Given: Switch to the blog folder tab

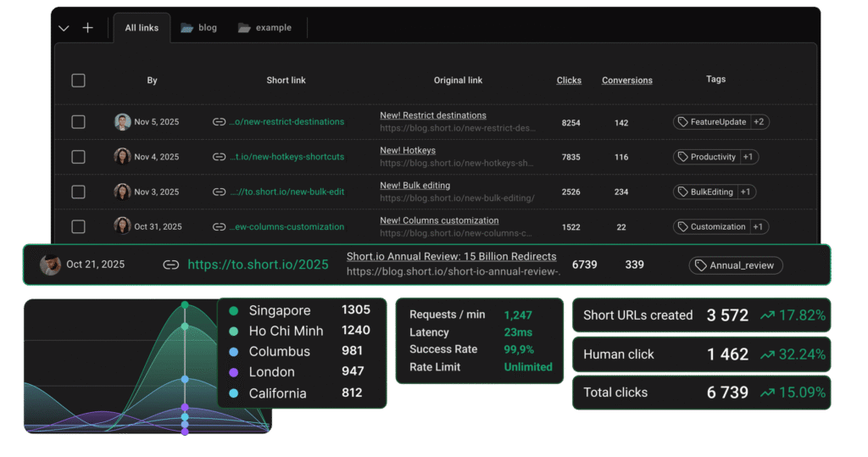Looking at the screenshot, I should click(198, 28).
